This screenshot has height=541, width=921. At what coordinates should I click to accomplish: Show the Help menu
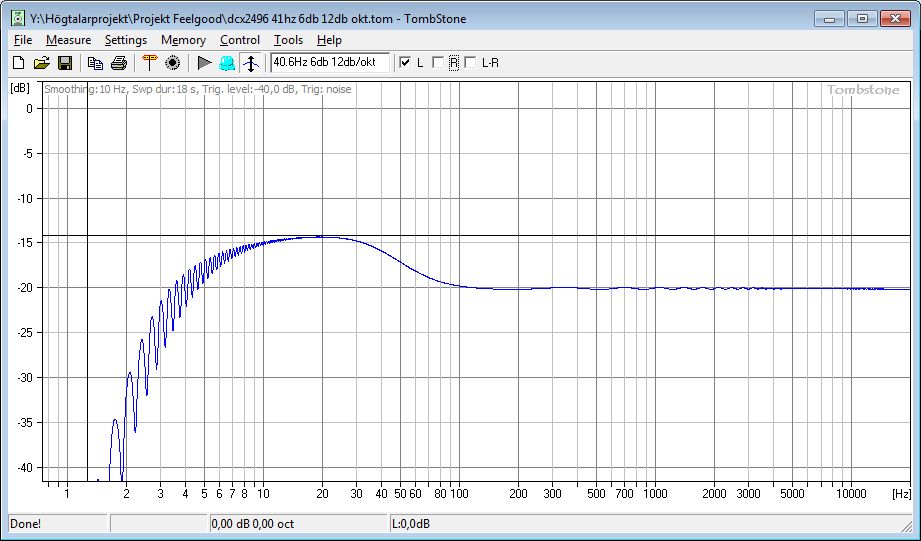329,40
